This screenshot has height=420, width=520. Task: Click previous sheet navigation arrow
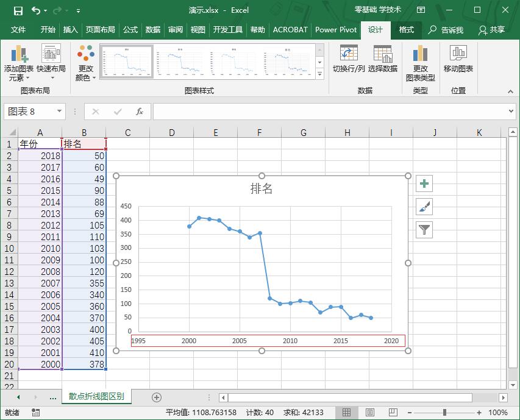[x=18, y=397]
